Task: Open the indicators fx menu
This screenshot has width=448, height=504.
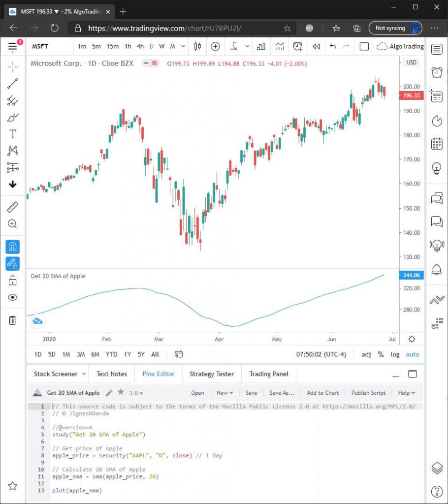Action: tap(234, 47)
